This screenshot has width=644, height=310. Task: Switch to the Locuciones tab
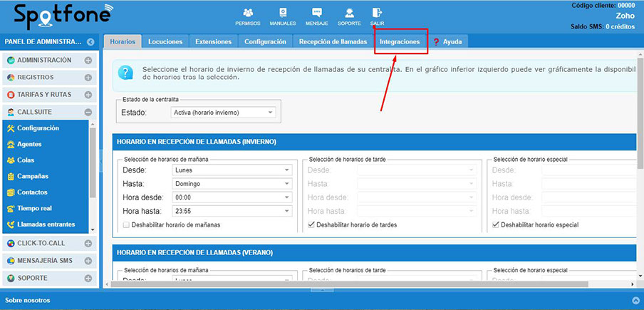(165, 42)
